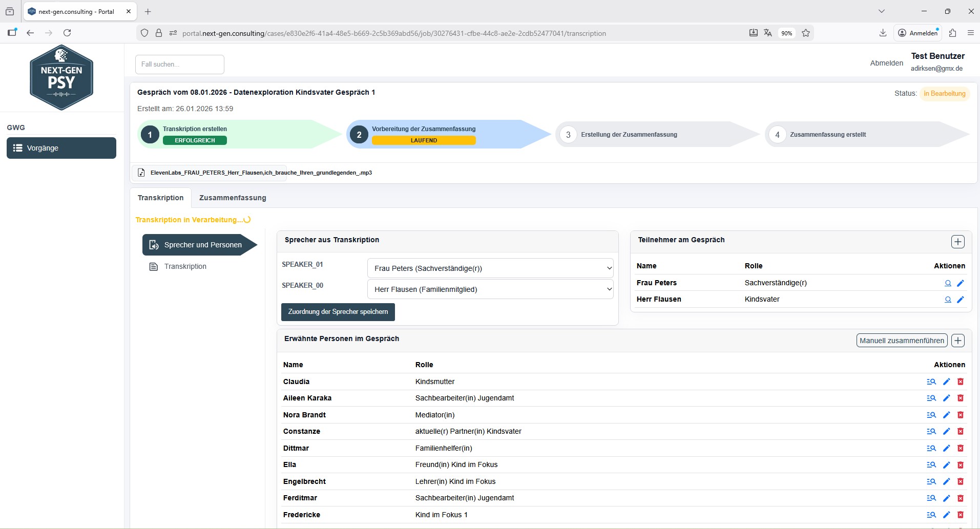Open the browser translate page icon
Image resolution: width=980 pixels, height=529 pixels.
tap(767, 33)
